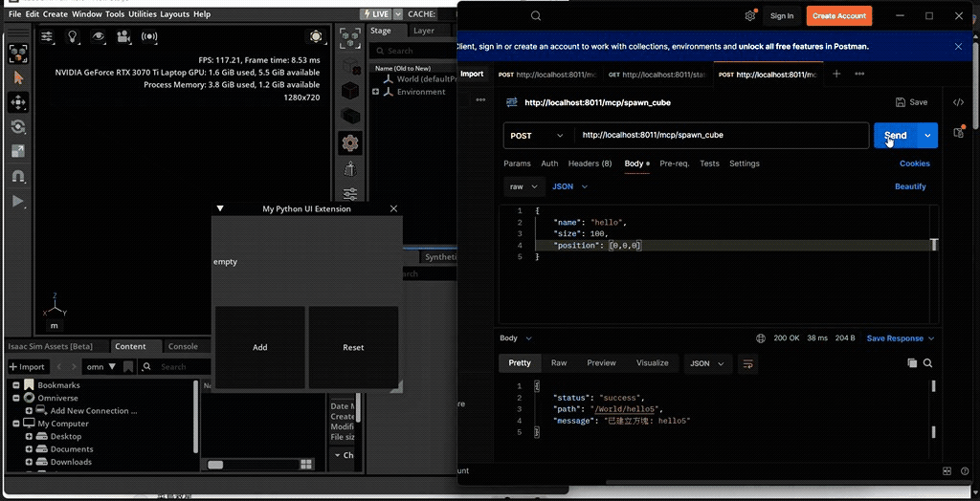Activate the Move tool in Isaac Sim's left toolbar

coord(17,102)
